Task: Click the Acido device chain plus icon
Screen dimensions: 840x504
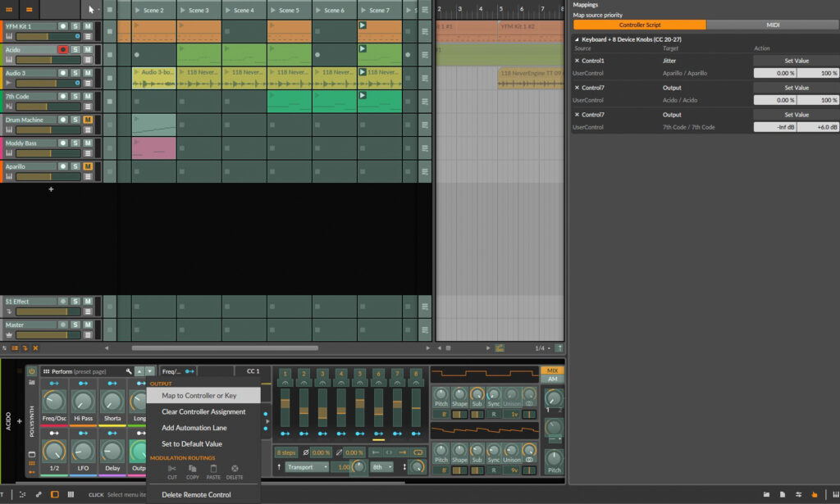Action: (20, 421)
